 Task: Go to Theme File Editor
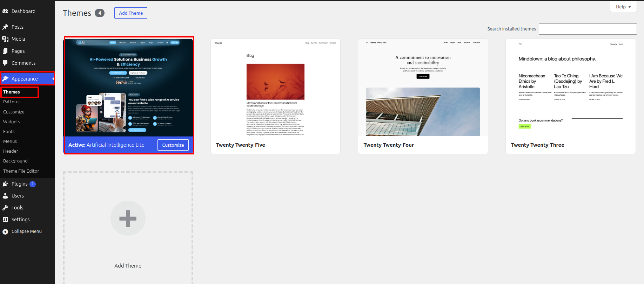21,171
